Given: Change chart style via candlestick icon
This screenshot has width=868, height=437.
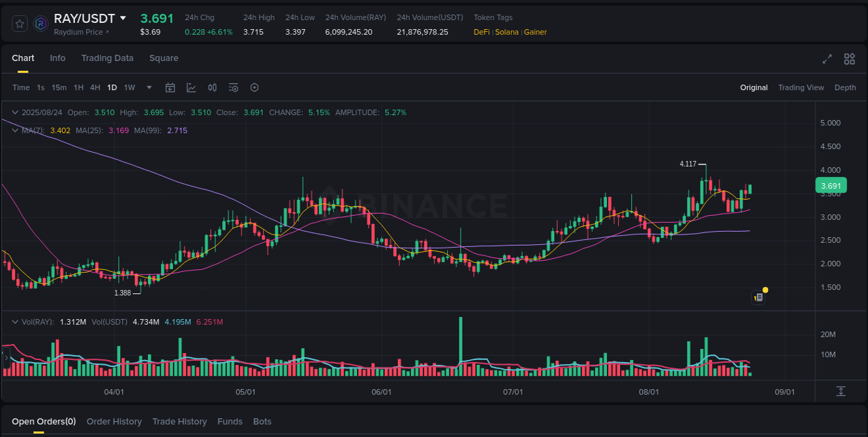Looking at the screenshot, I should 212,87.
